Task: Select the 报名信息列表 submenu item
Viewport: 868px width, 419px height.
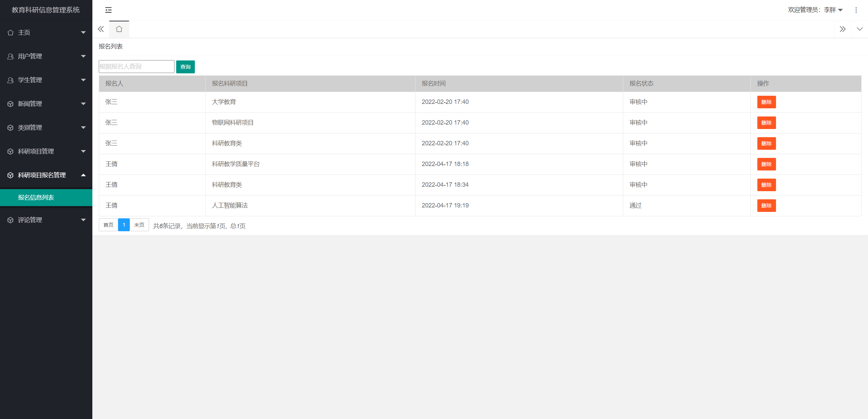Action: click(x=36, y=198)
